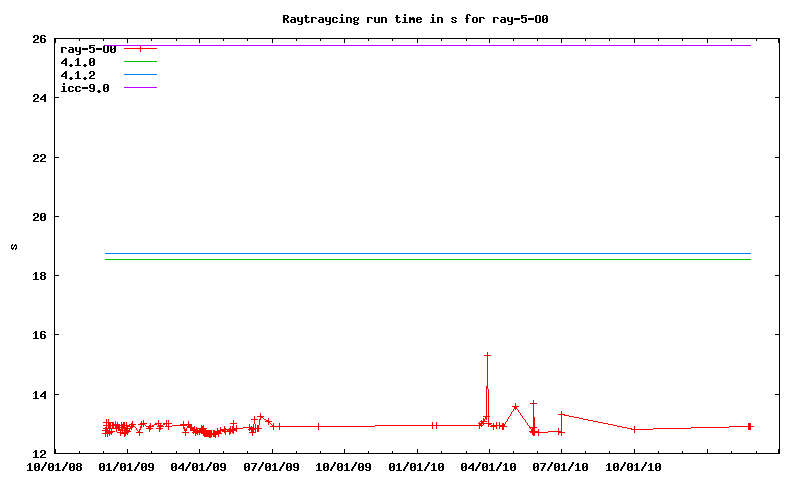The image size is (800, 480).
Task: Select the 4.1.2 legend label
Action: coord(78,75)
